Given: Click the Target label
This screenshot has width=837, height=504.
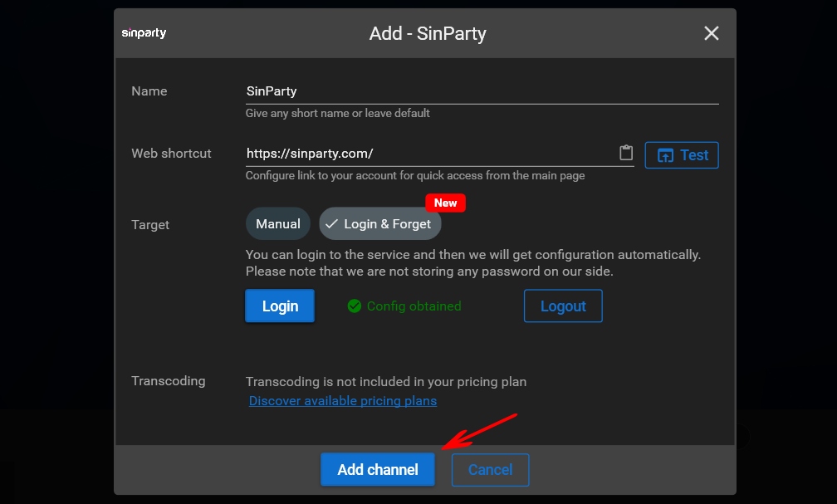Looking at the screenshot, I should [150, 225].
